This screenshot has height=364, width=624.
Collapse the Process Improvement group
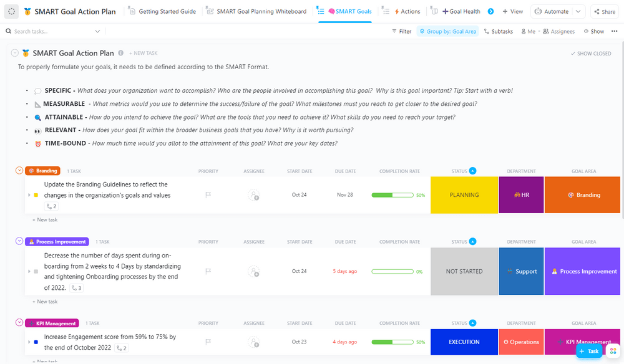coord(19,242)
